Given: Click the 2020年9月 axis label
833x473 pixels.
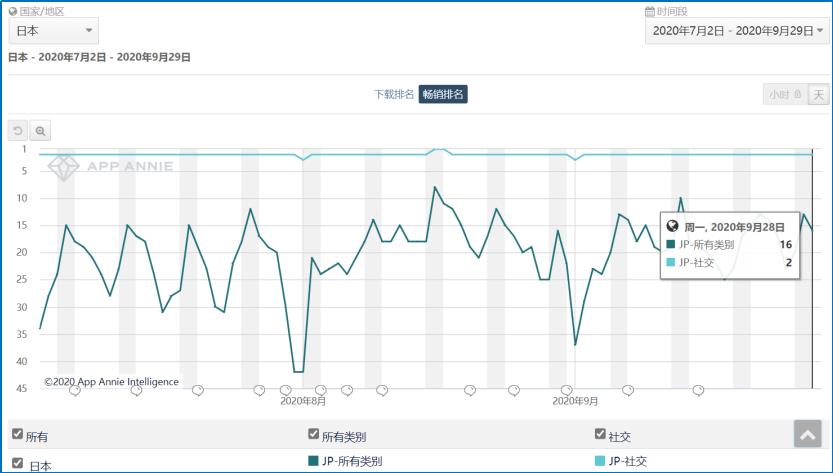Looking at the screenshot, I should pyautogui.click(x=575, y=401).
